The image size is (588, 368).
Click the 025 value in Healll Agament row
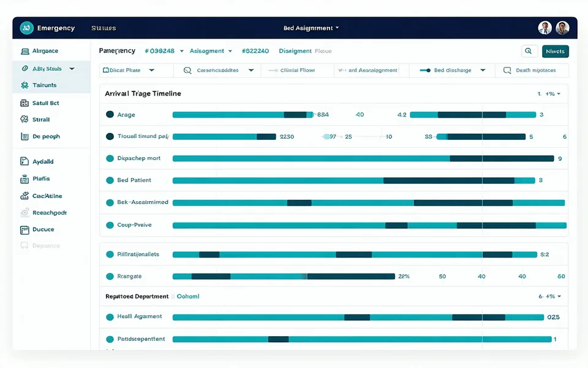coord(554,317)
